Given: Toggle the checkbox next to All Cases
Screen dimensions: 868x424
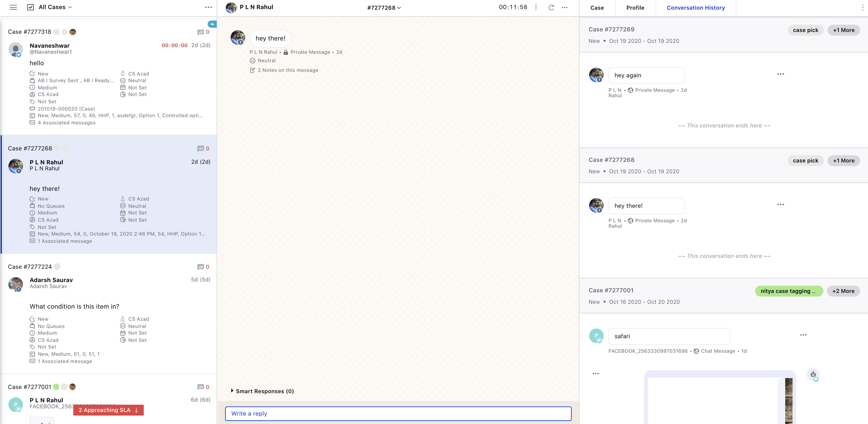Looking at the screenshot, I should [30, 7].
